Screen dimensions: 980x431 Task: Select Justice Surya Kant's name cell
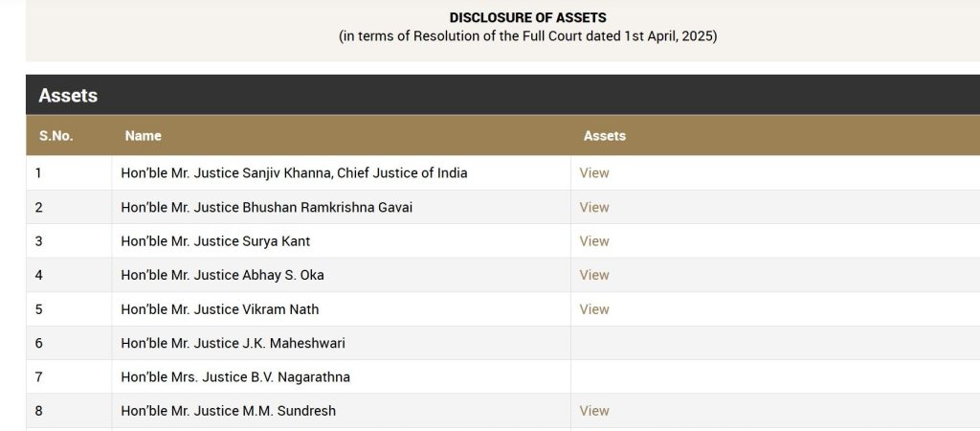[342, 240]
